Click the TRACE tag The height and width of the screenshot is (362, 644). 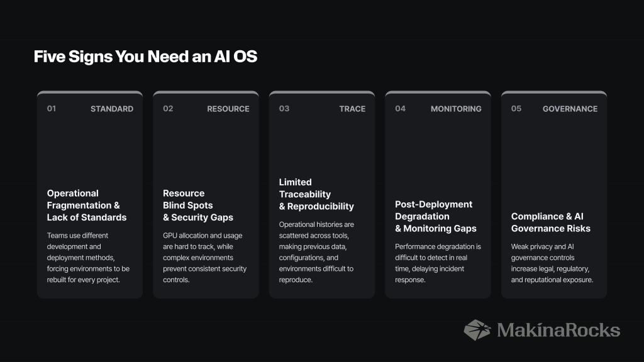point(352,109)
